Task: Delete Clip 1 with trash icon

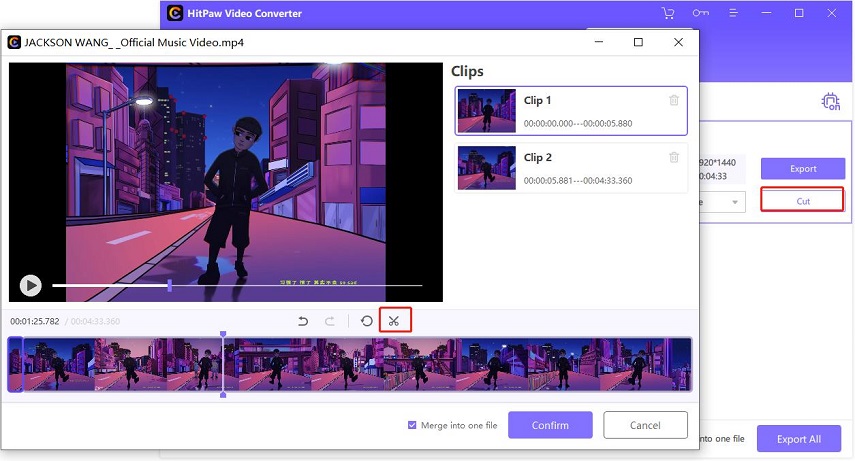Action: pyautogui.click(x=674, y=100)
